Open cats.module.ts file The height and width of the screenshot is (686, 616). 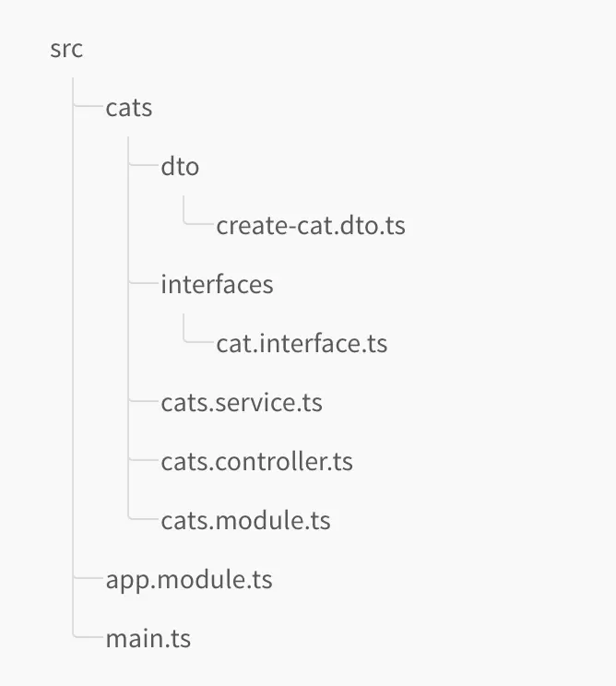click(x=245, y=520)
